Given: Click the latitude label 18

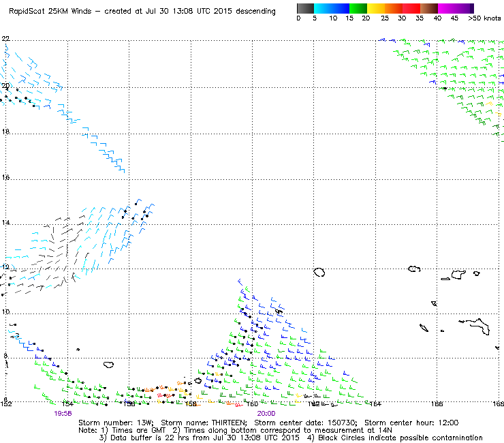Looking at the screenshot, I should pyautogui.click(x=5, y=132).
